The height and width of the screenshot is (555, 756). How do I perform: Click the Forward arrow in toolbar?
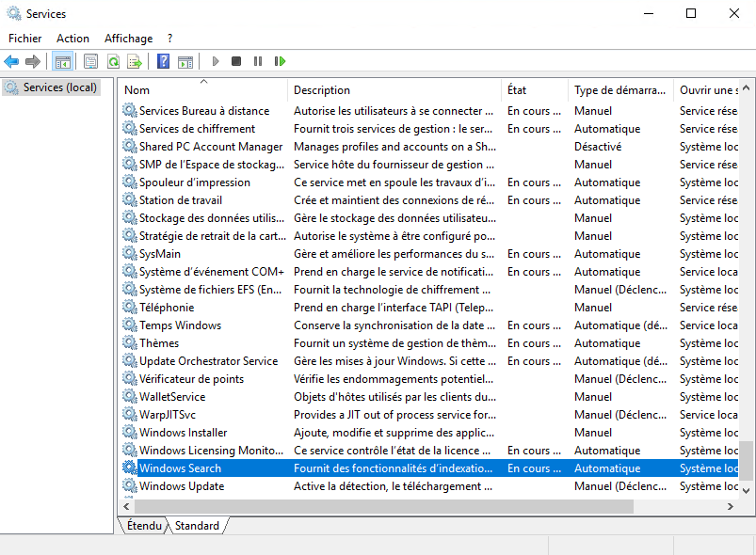point(33,61)
